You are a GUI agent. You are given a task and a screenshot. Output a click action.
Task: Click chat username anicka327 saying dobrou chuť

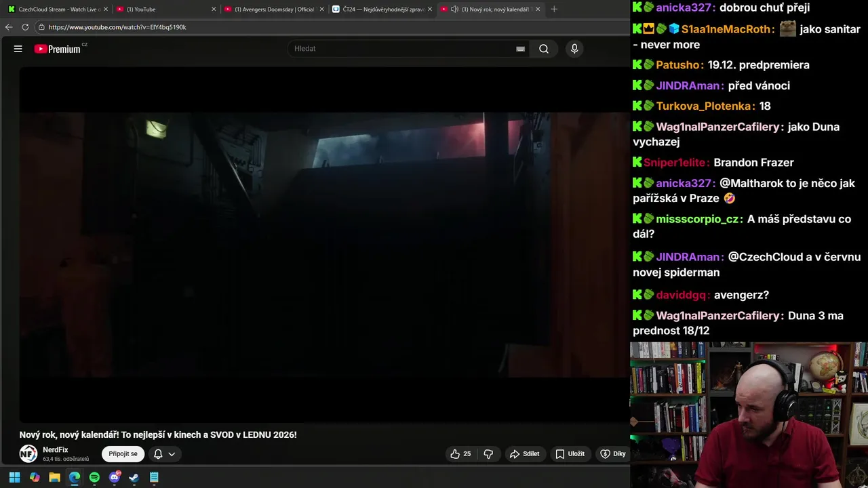click(684, 7)
